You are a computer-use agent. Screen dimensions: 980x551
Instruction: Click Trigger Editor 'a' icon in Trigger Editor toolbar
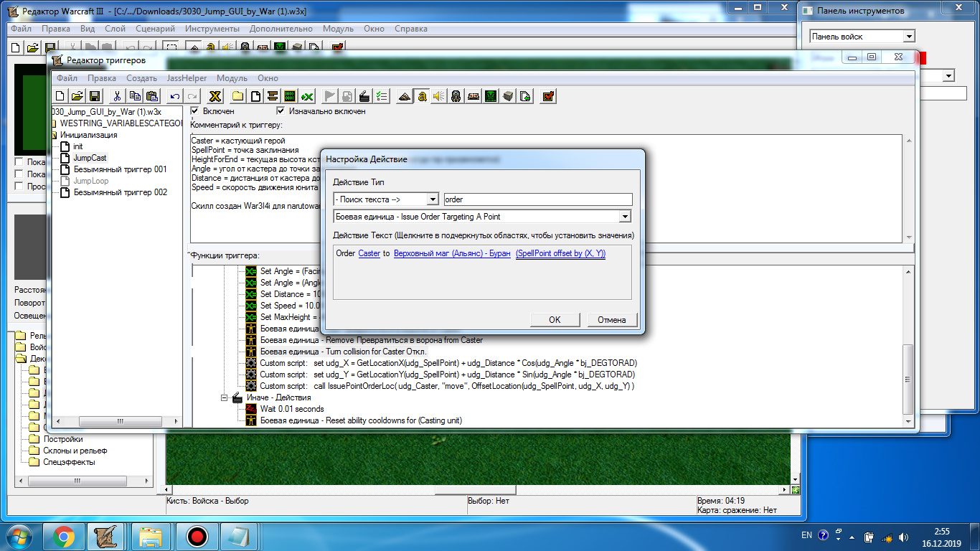(x=422, y=96)
